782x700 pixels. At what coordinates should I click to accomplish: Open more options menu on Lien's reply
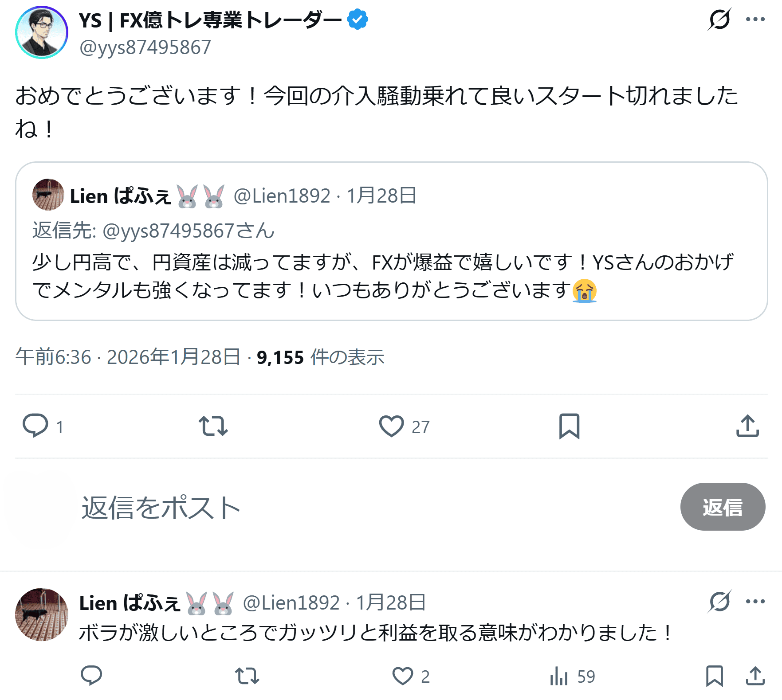755,602
